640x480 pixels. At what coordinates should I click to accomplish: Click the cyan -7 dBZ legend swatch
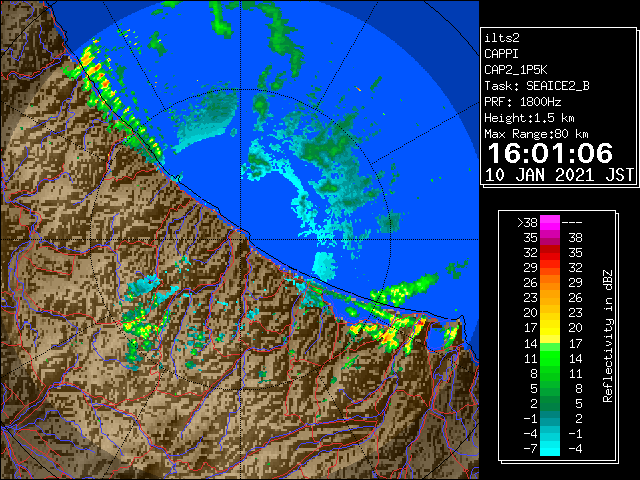550,448
